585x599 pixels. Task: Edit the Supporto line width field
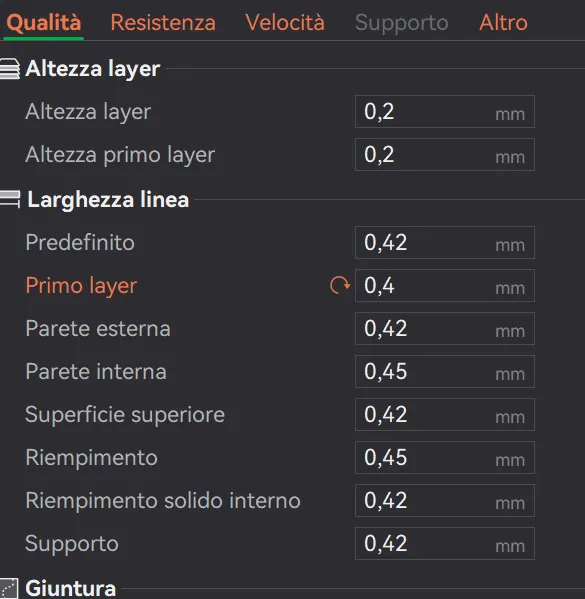click(x=445, y=544)
